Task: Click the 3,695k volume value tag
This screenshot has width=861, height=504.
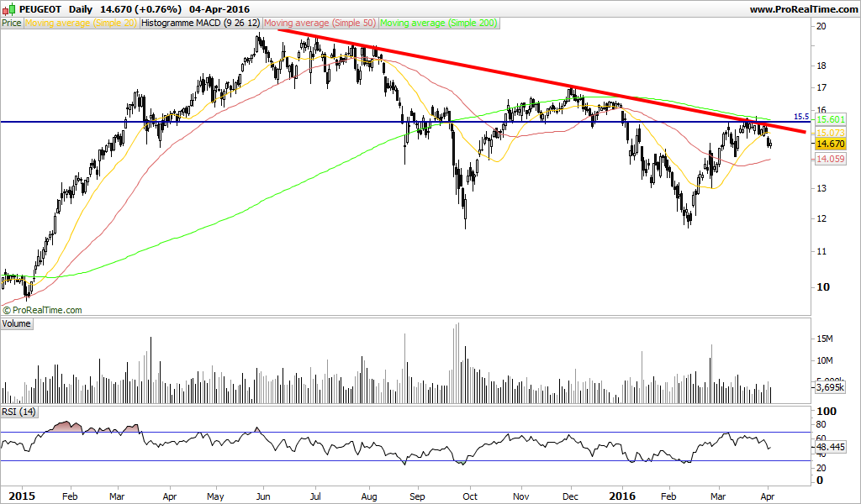Action: pos(830,387)
